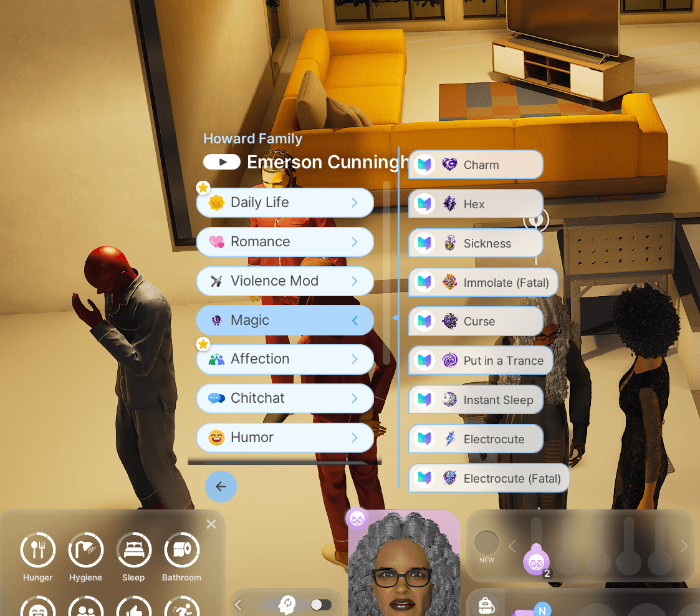Image resolution: width=700 pixels, height=616 pixels.
Task: Open the backpack inventory icon
Action: pos(486,606)
